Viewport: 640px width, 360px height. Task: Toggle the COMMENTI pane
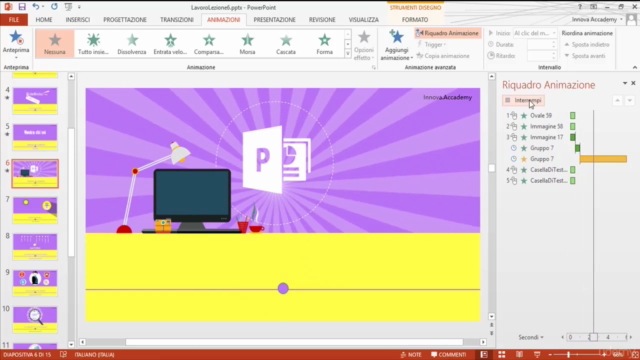449,354
